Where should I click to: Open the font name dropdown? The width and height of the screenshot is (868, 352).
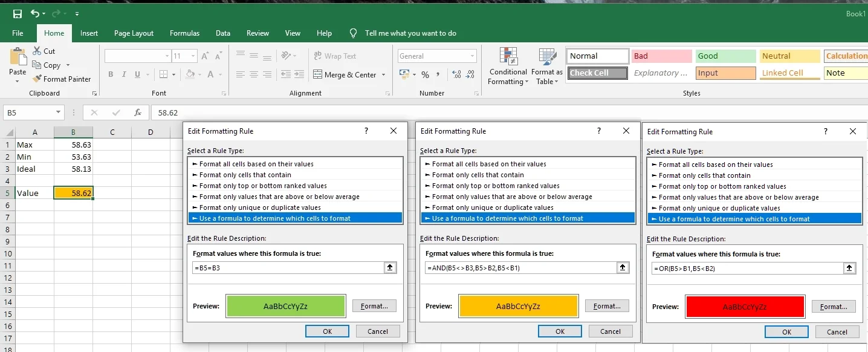(167, 56)
